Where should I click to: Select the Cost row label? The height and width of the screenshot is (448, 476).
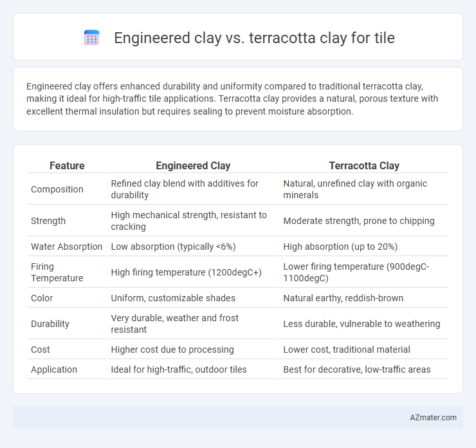pyautogui.click(x=41, y=350)
